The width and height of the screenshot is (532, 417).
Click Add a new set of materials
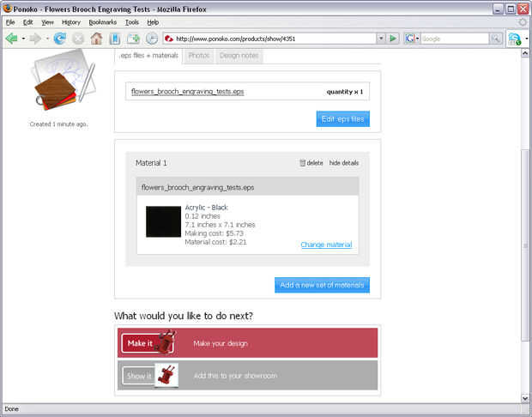322,285
